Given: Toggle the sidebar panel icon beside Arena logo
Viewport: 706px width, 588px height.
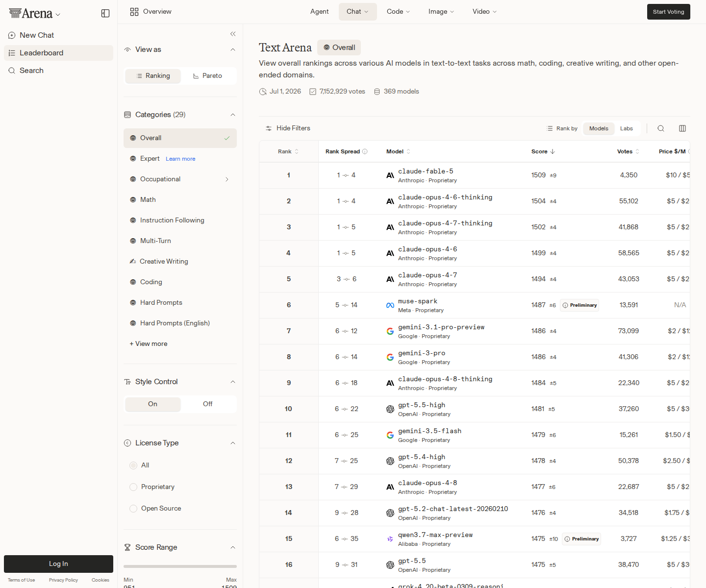Looking at the screenshot, I should point(105,13).
